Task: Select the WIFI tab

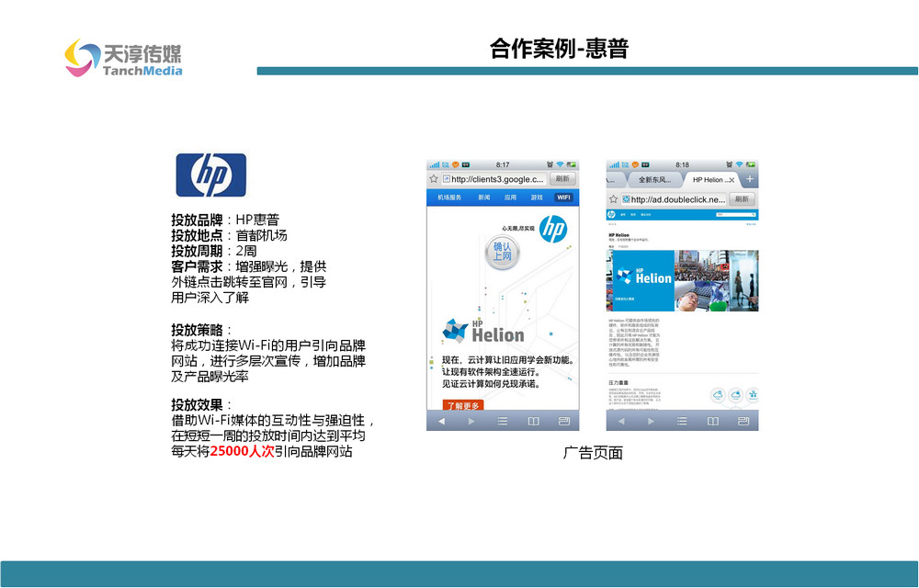Action: [564, 198]
